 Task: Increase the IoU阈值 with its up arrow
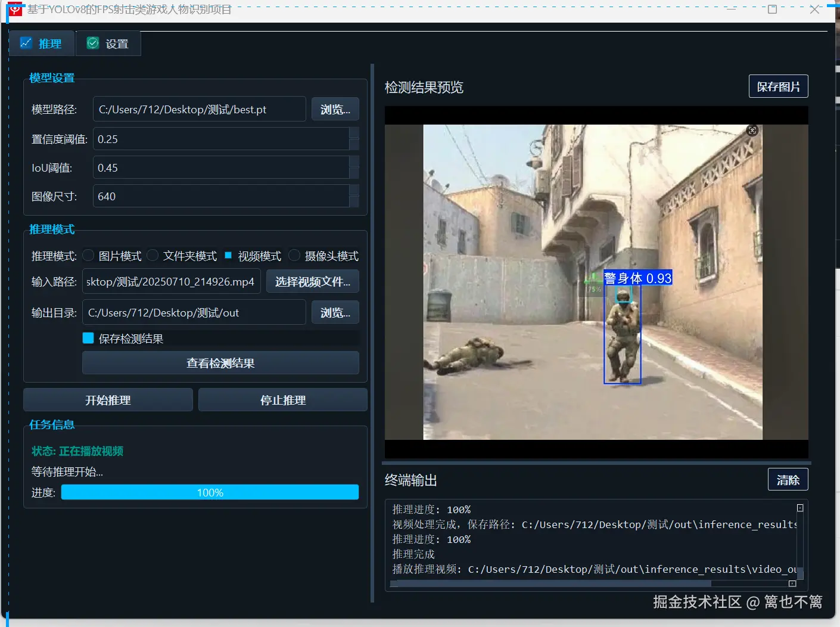tap(354, 162)
